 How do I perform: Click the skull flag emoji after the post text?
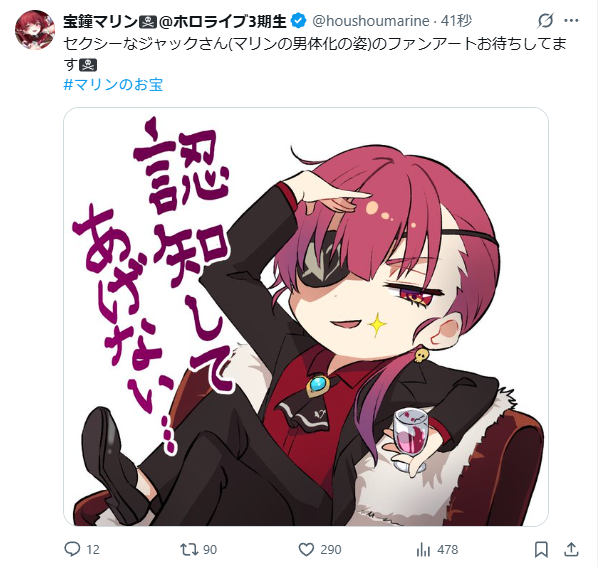88,64
